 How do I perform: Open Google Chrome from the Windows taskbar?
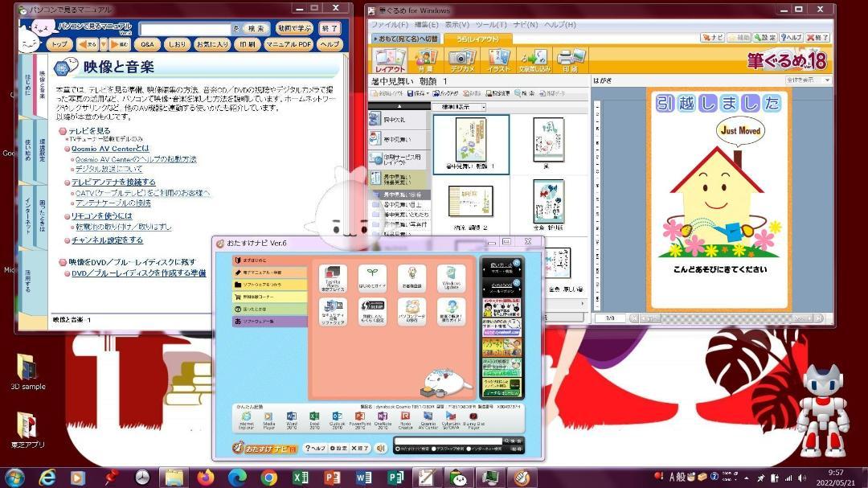[268, 477]
